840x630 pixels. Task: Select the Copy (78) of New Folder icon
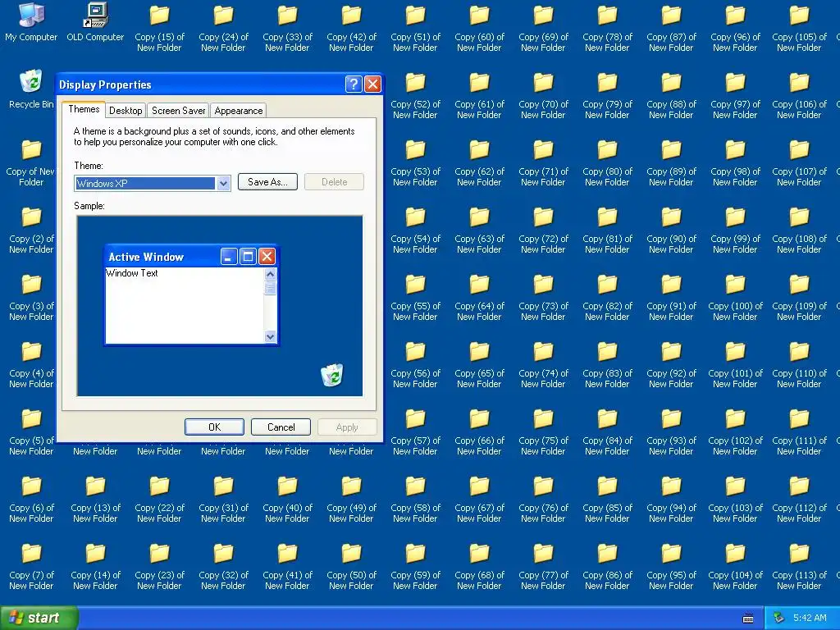[x=607, y=28]
